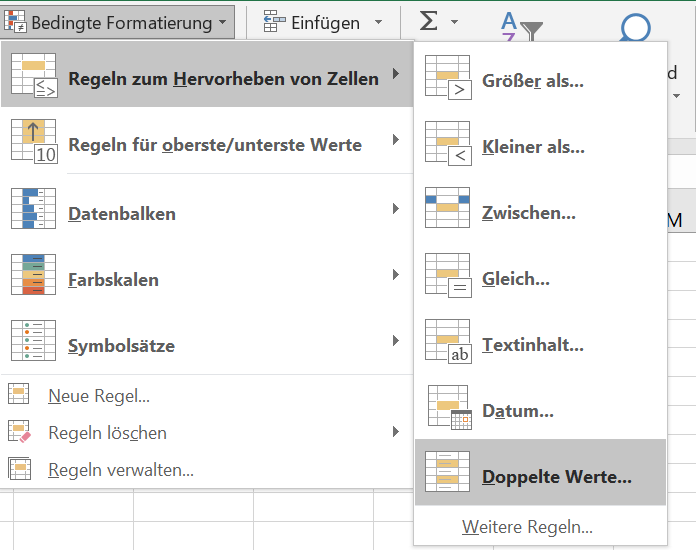Select the Zwischen rule icon

(x=447, y=207)
